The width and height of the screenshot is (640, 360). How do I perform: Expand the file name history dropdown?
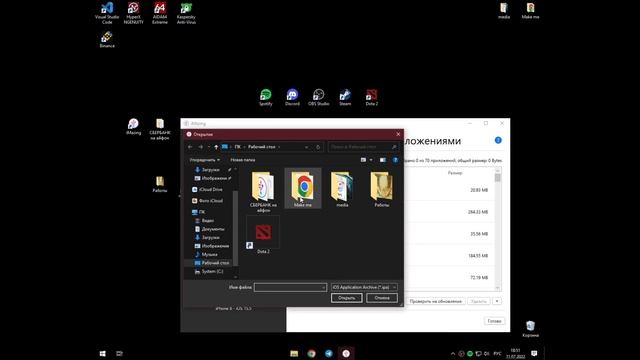tap(323, 287)
